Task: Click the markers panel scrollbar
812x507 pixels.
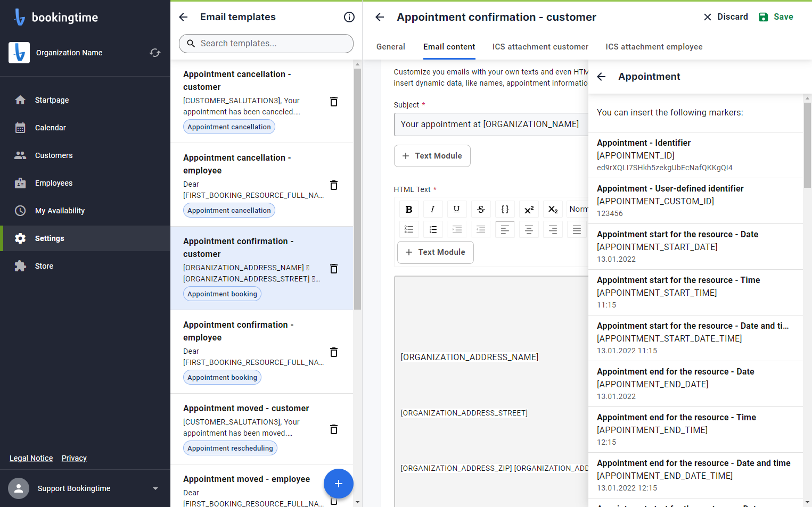Action: tap(807, 145)
